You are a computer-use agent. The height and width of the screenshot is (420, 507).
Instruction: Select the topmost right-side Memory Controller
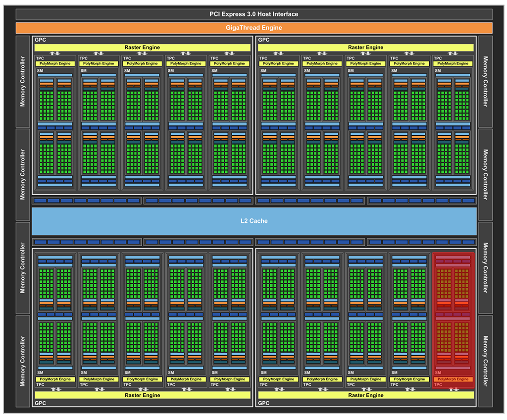tap(485, 82)
